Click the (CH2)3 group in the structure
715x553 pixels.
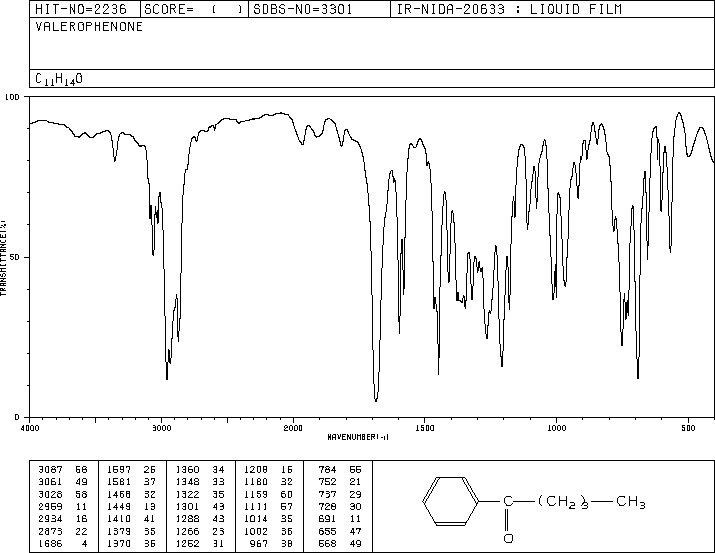[563, 501]
